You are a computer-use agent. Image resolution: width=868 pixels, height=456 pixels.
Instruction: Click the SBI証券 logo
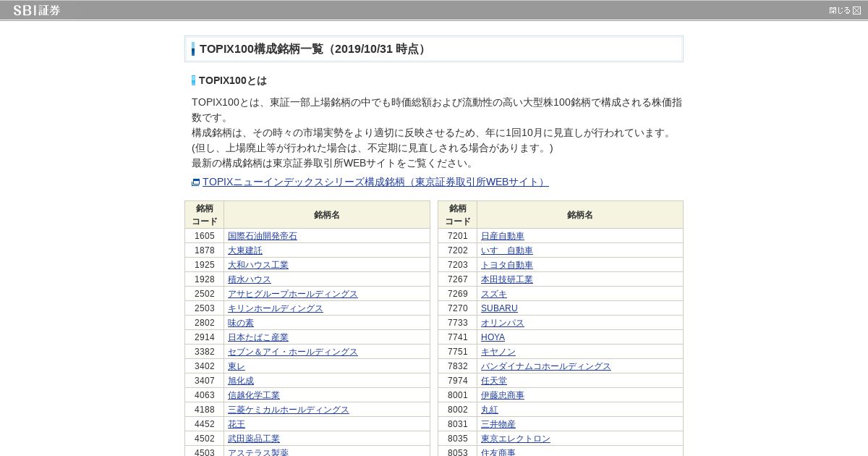click(x=37, y=10)
